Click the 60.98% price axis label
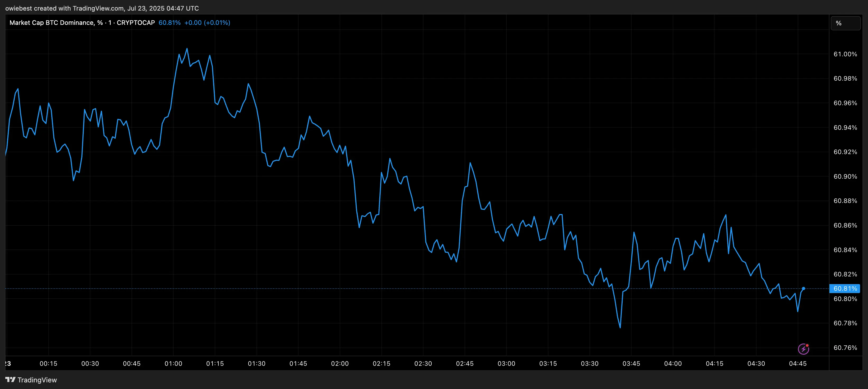The image size is (868, 389). click(x=845, y=78)
